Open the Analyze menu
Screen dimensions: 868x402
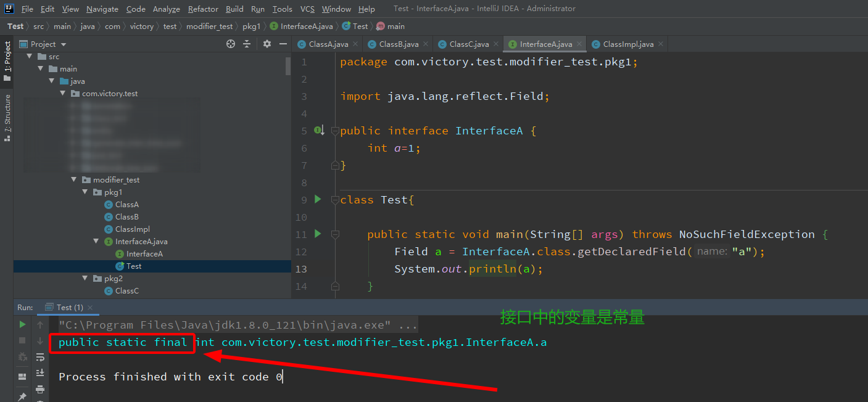point(166,9)
